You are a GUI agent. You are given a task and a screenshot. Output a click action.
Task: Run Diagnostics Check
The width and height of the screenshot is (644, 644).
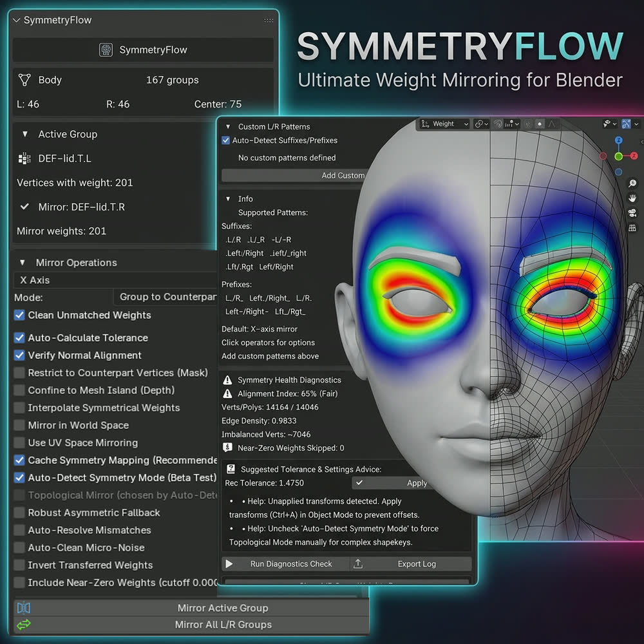click(x=285, y=564)
